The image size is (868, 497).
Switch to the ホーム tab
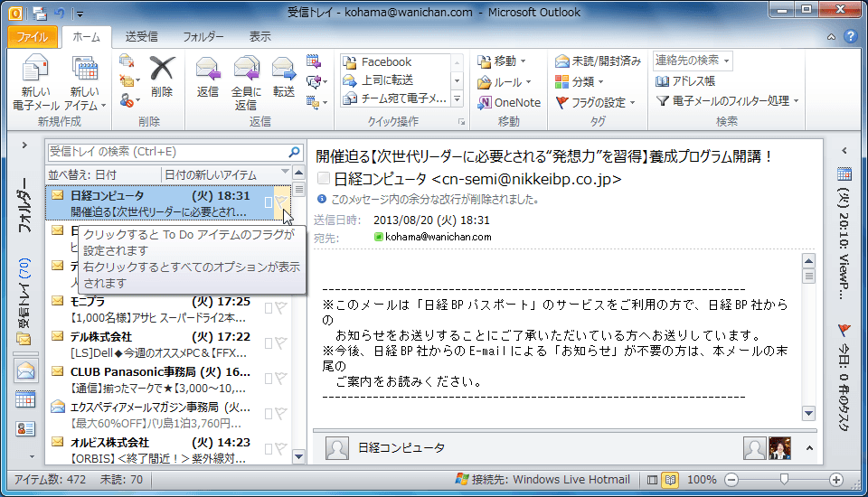pyautogui.click(x=87, y=37)
